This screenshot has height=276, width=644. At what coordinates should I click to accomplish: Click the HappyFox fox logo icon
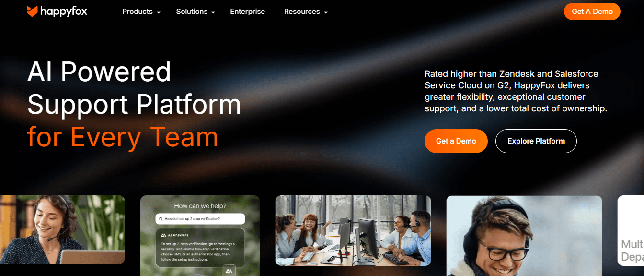click(33, 12)
